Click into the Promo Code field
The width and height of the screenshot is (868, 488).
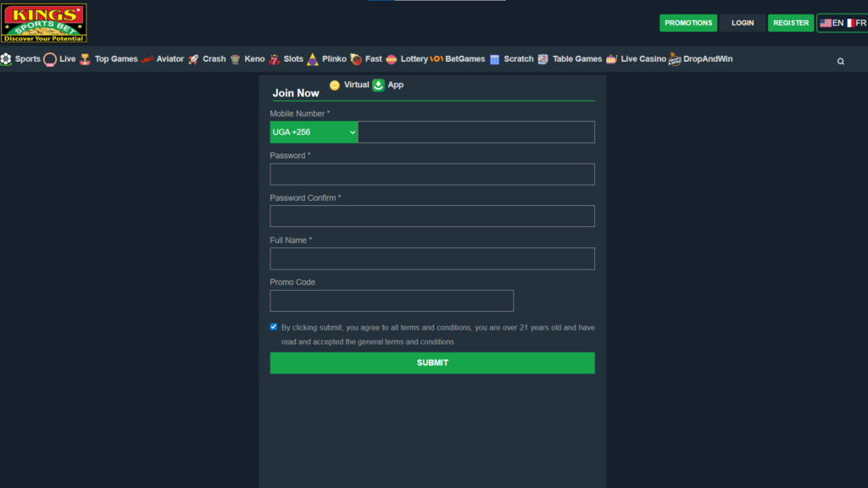pos(392,301)
